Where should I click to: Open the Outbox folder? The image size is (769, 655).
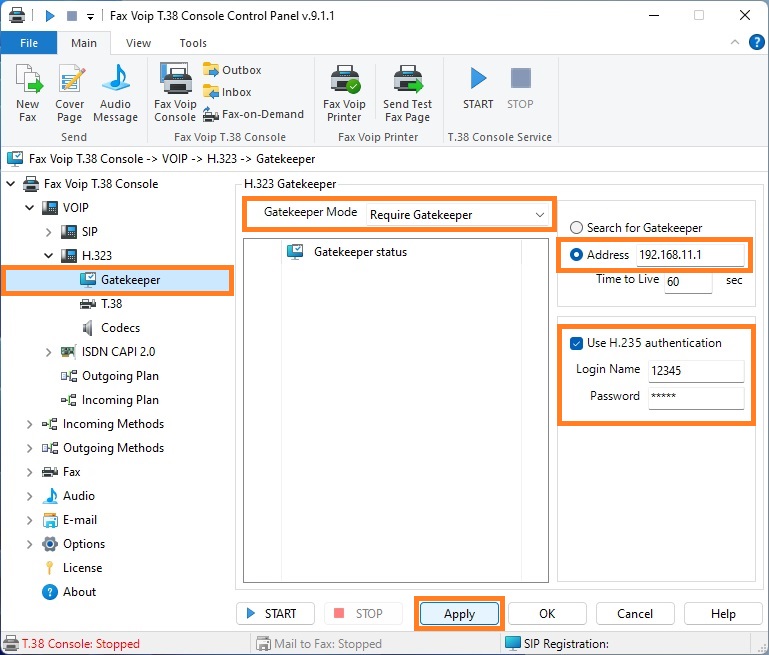[x=232, y=70]
